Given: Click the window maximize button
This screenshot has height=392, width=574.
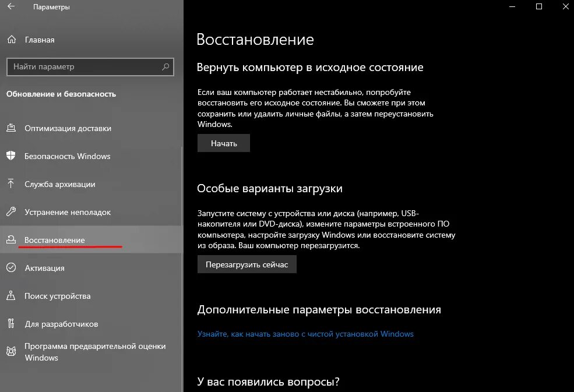Looking at the screenshot, I should coord(538,7).
